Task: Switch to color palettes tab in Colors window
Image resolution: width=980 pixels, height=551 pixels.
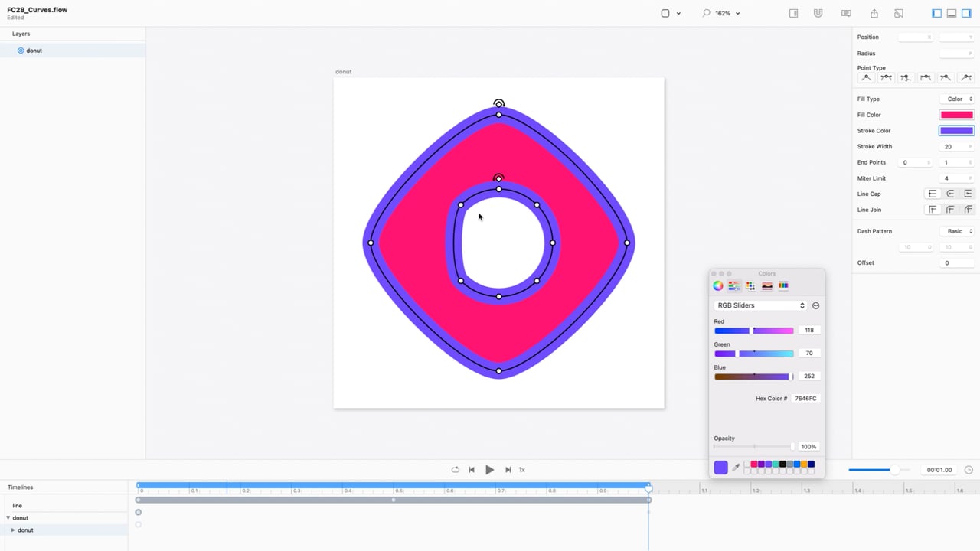Action: click(750, 285)
